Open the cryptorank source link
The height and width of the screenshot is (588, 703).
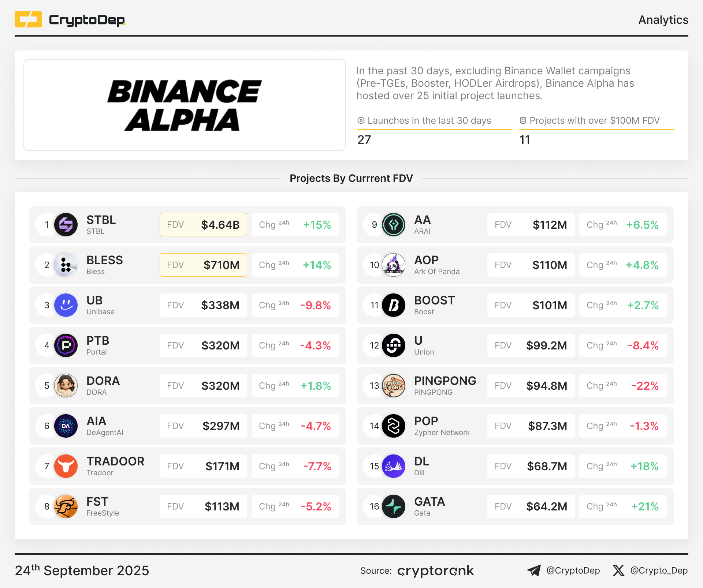[x=436, y=571]
